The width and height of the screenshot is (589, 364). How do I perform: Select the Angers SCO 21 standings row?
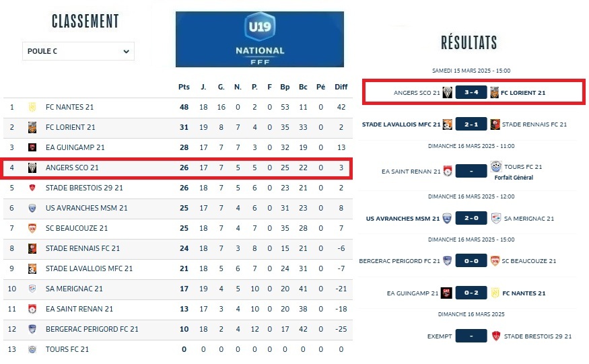pos(176,168)
